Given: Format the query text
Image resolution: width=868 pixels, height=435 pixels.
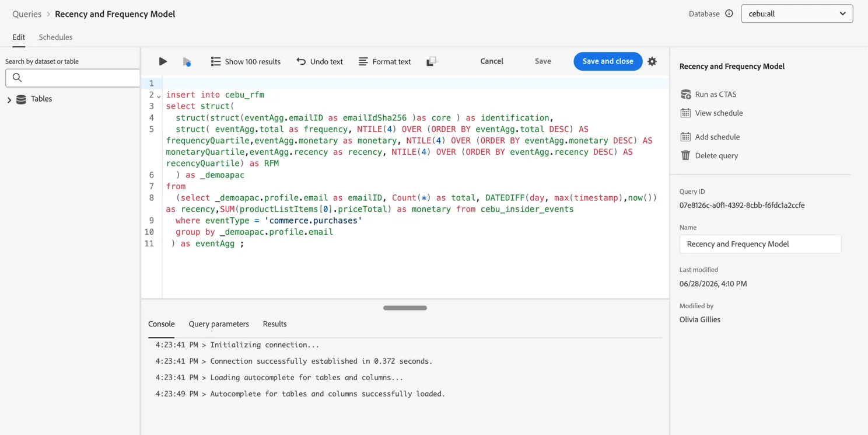Looking at the screenshot, I should coord(385,61).
